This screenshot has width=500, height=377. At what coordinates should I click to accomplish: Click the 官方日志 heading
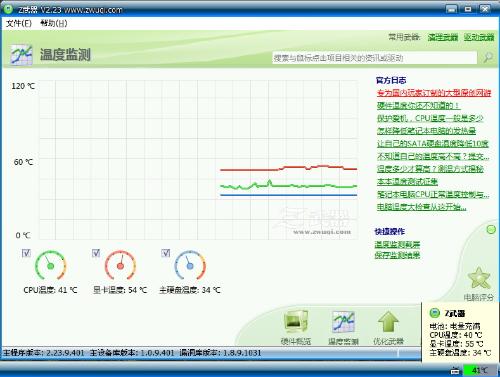pos(391,80)
